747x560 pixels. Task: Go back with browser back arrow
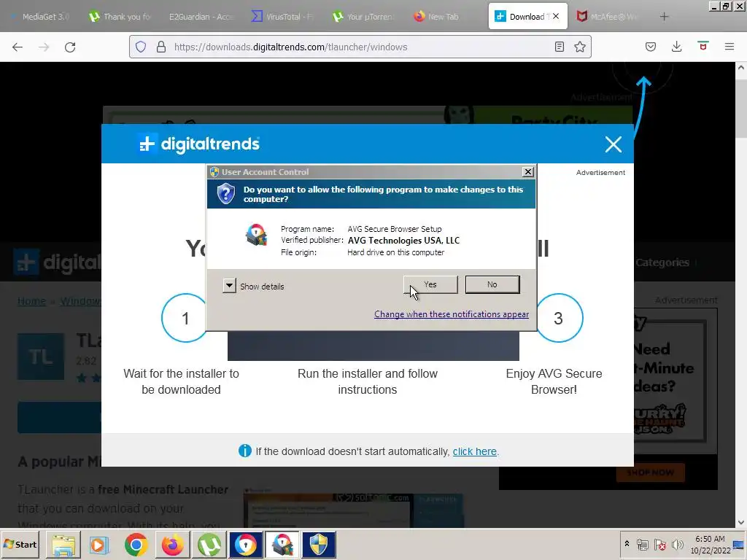pyautogui.click(x=18, y=47)
